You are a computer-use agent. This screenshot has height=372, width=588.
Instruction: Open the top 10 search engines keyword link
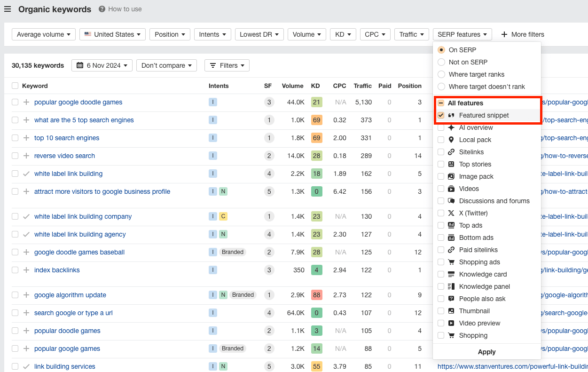[x=67, y=138]
